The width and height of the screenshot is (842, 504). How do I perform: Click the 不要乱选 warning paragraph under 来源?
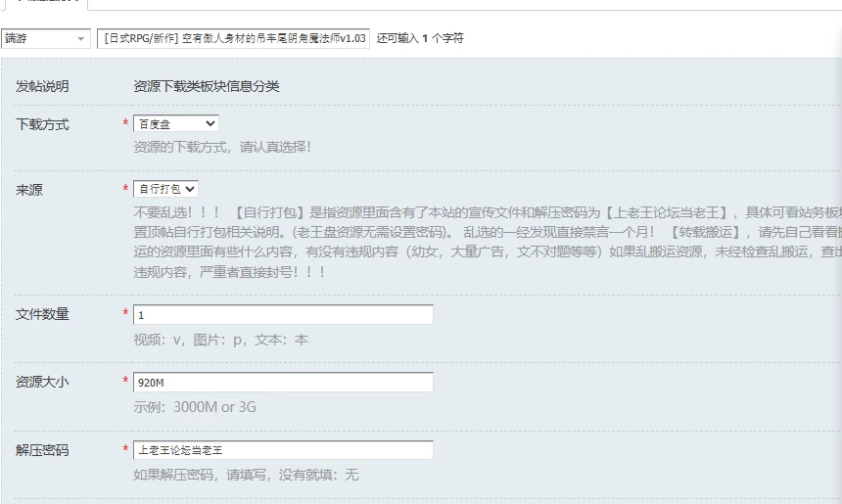[488, 242]
